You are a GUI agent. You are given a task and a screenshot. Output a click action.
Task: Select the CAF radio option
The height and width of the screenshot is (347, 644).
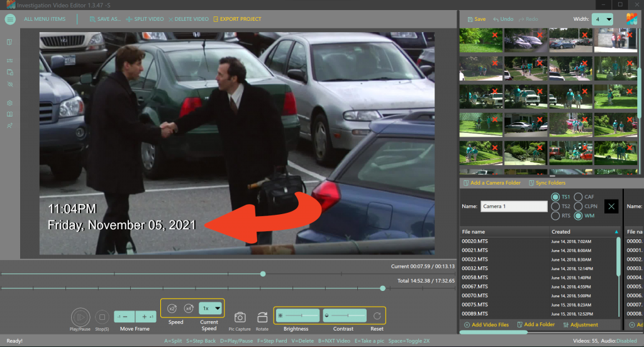click(x=579, y=196)
